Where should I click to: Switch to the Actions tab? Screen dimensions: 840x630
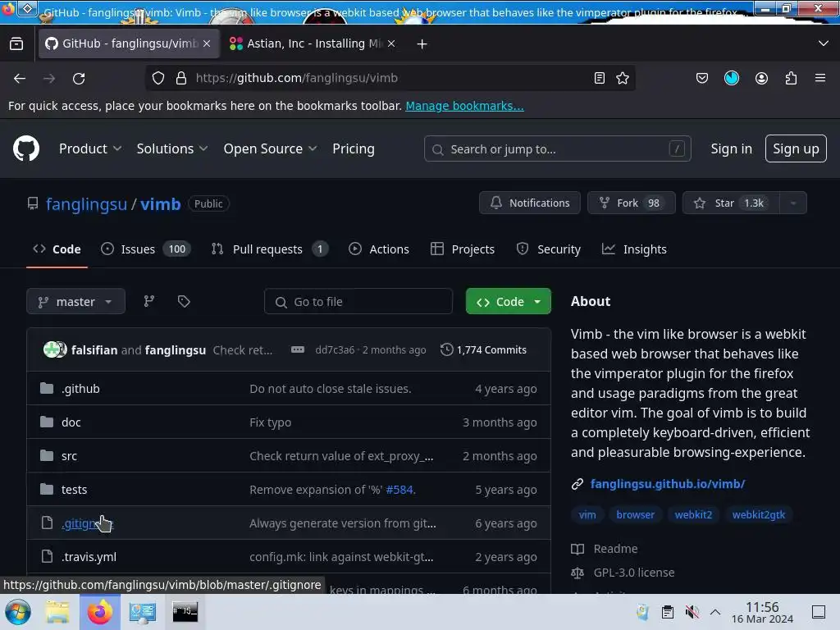point(379,249)
